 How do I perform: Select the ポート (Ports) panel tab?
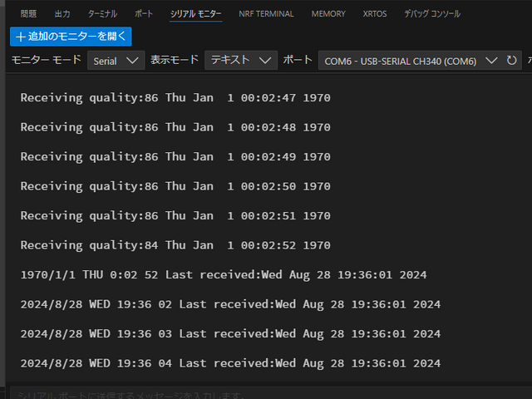[x=144, y=14]
